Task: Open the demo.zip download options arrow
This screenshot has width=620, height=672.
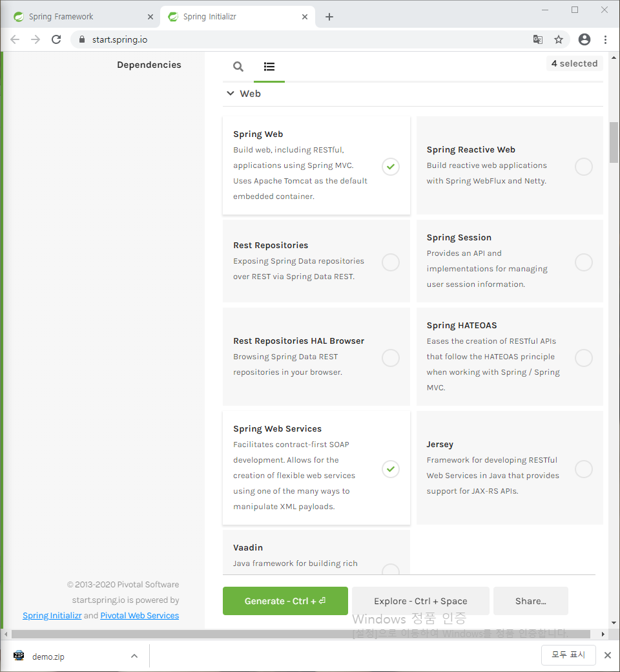Action: (134, 656)
